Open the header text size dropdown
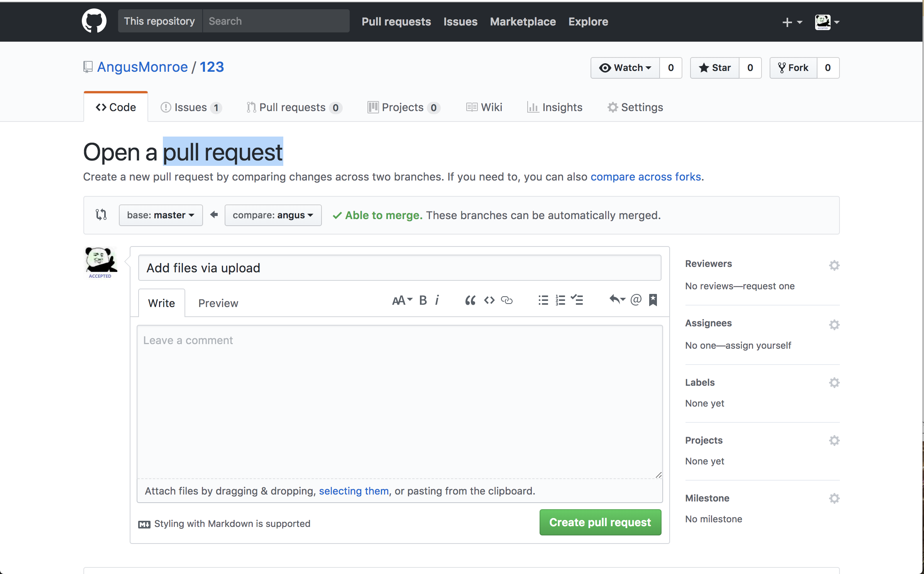The image size is (924, 574). pos(402,300)
